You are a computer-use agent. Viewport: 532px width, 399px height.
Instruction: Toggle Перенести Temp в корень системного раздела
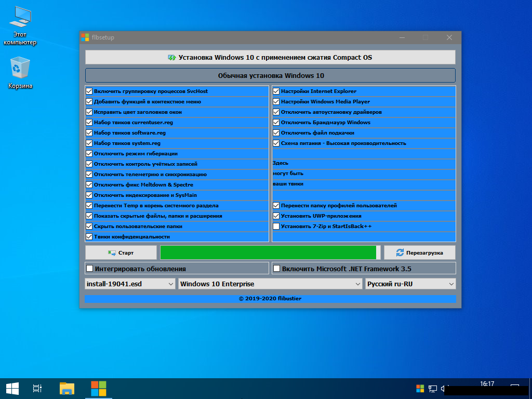point(89,206)
